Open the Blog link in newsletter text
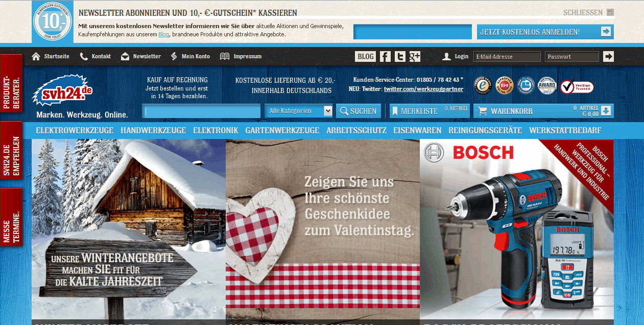This screenshot has height=325, width=644. [x=163, y=34]
